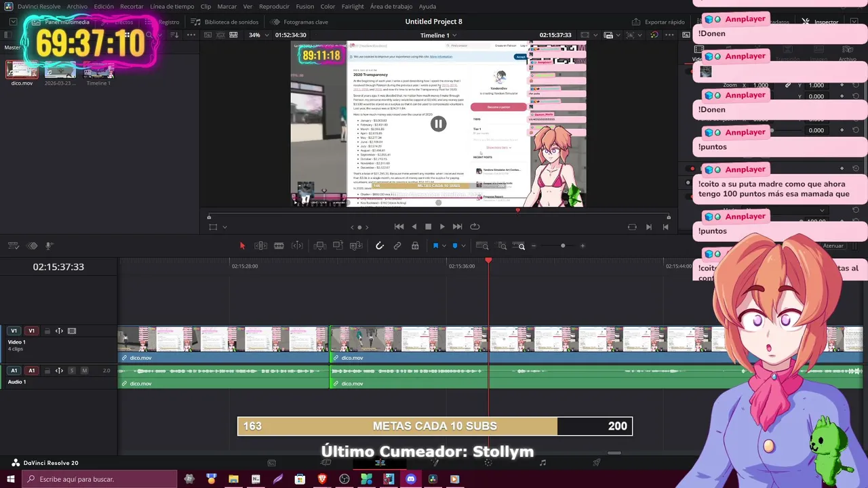Click the red playhead on timeline ruler
Viewport: 868px width, 488px height.
(488, 261)
